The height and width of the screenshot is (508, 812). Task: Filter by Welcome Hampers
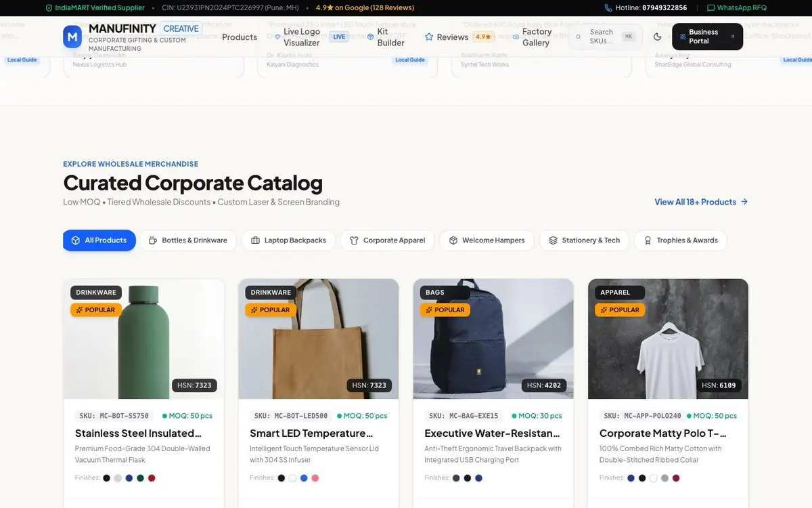point(487,240)
